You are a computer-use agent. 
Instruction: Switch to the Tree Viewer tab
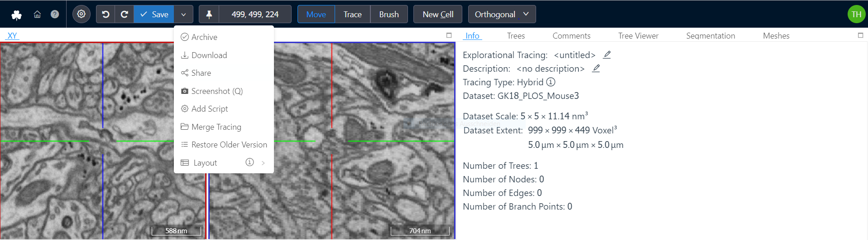click(x=638, y=35)
